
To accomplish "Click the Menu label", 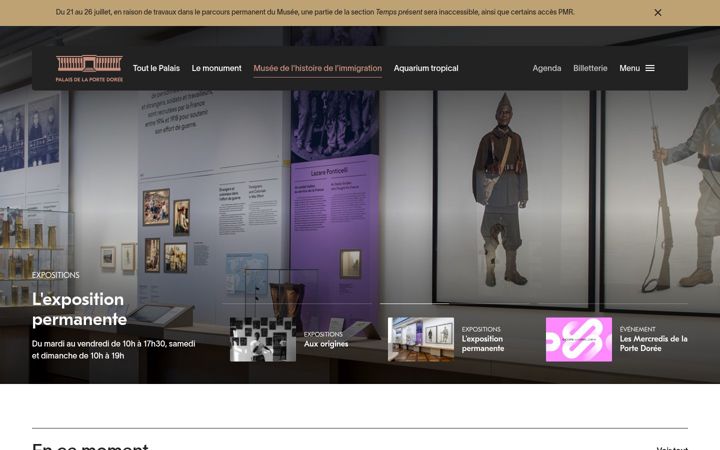I will [x=629, y=68].
